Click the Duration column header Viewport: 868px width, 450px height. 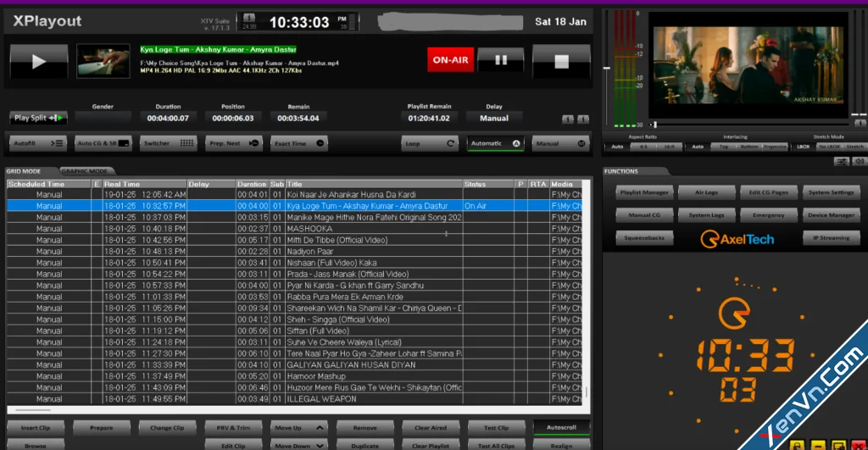(x=252, y=184)
